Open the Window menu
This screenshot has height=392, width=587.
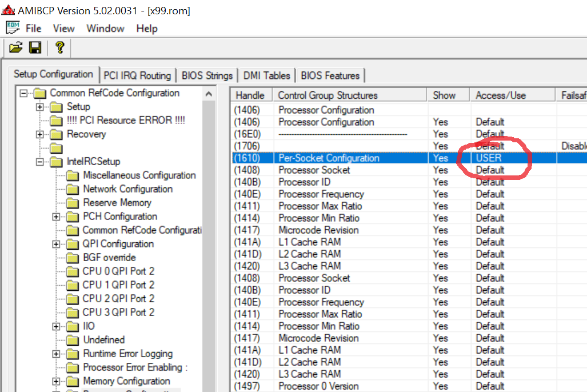pos(105,29)
